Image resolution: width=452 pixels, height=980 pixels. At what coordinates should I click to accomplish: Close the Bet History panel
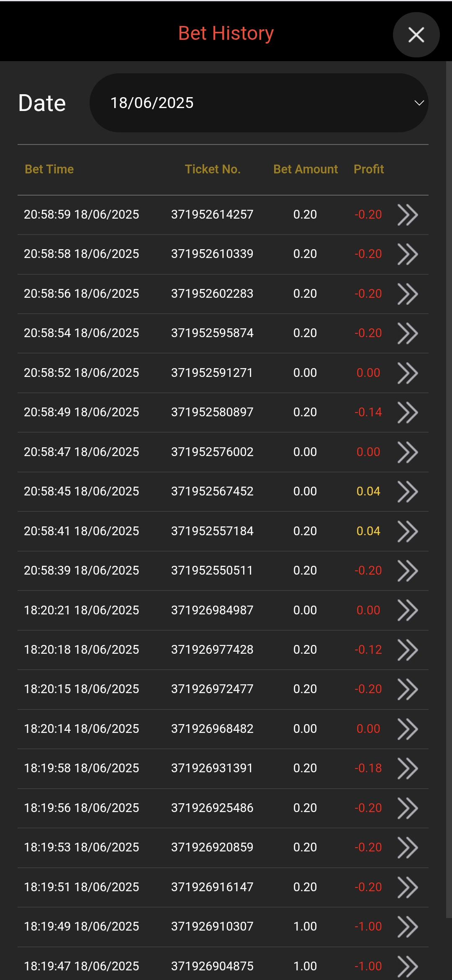coord(416,35)
